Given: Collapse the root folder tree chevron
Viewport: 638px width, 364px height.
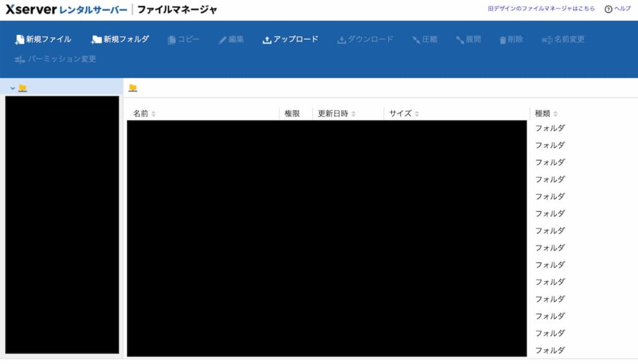Looking at the screenshot, I should 12,88.
